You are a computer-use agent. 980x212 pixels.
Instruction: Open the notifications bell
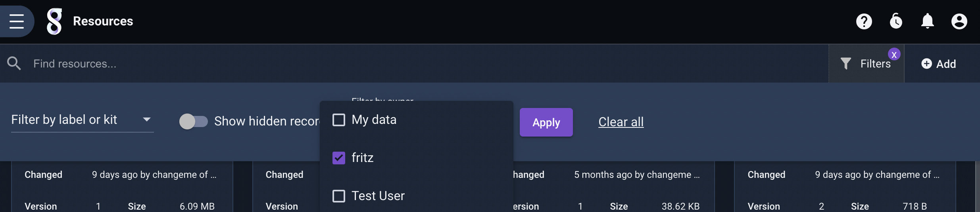(x=927, y=21)
